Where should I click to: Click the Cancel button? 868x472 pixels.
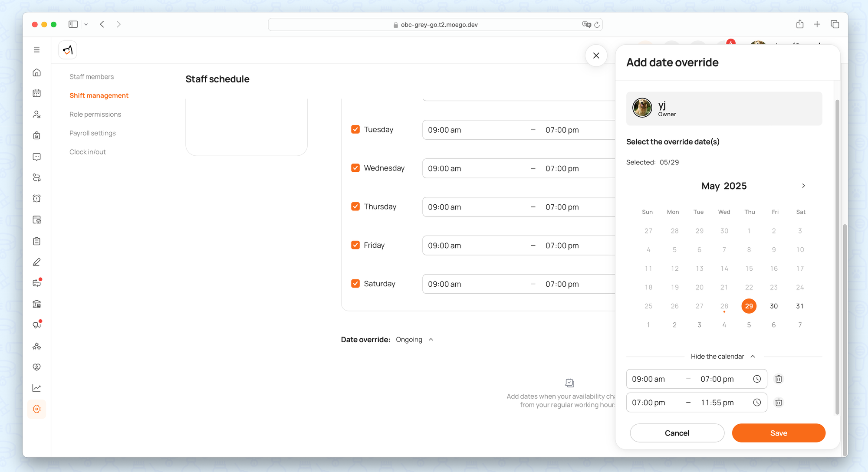[x=677, y=433]
